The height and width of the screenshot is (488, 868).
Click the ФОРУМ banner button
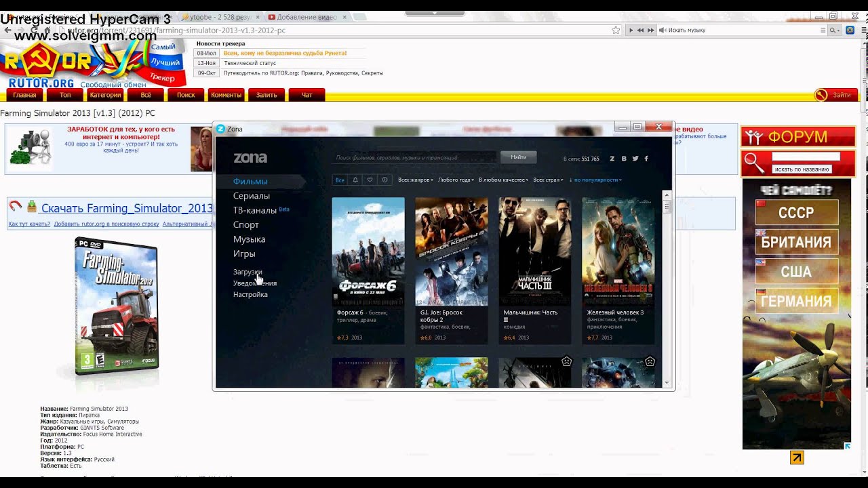point(798,137)
